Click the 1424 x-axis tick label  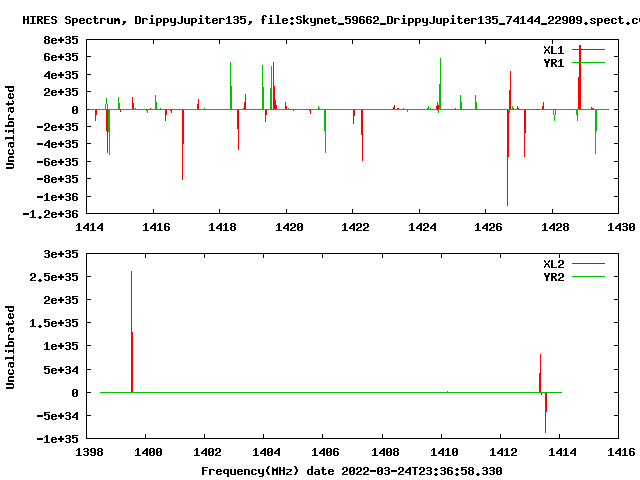coord(422,227)
